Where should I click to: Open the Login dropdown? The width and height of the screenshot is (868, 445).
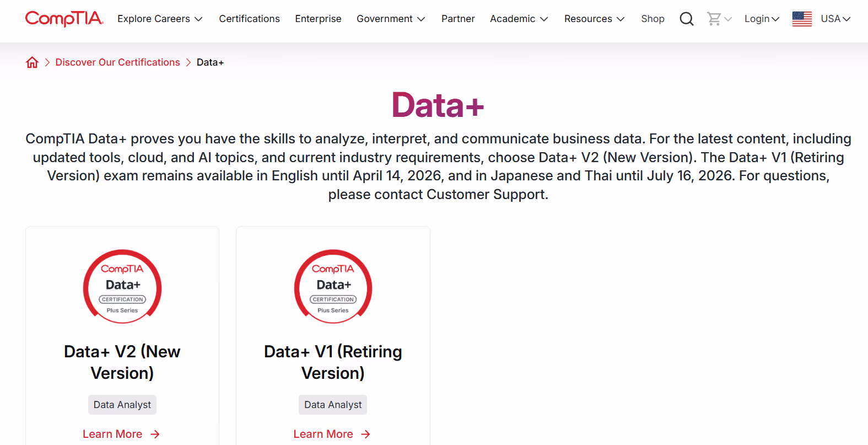(762, 19)
